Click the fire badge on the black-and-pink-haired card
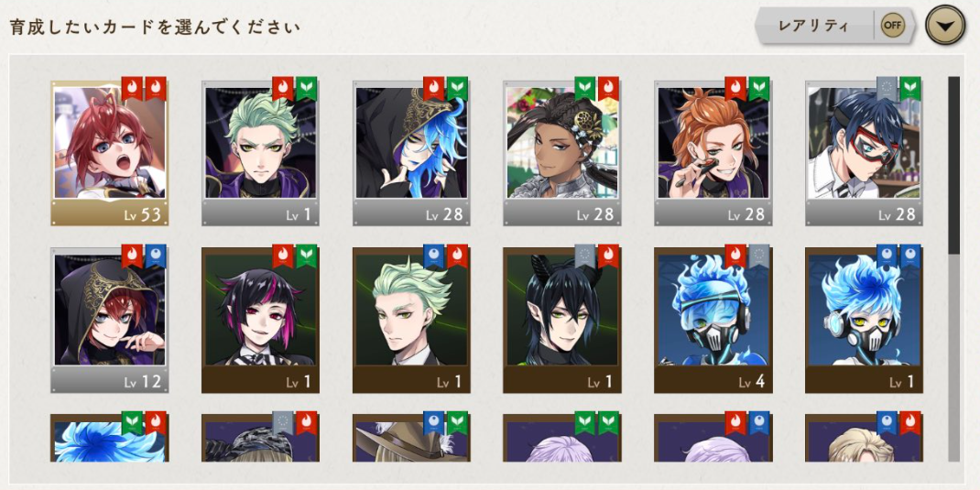The height and width of the screenshot is (490, 980). [283, 256]
